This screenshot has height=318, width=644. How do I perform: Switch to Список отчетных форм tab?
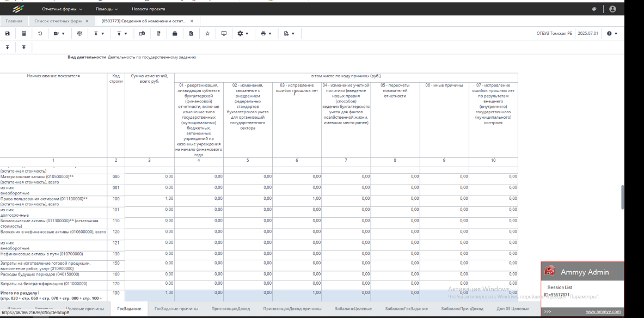click(58, 21)
